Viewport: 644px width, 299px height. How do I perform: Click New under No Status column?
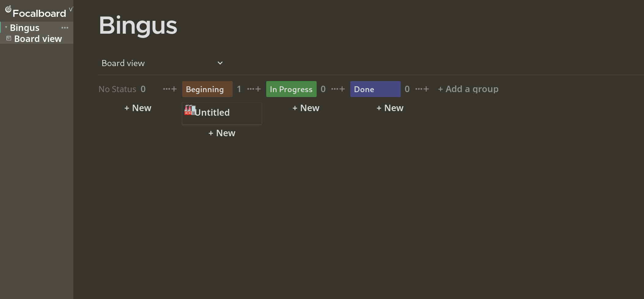tap(138, 108)
